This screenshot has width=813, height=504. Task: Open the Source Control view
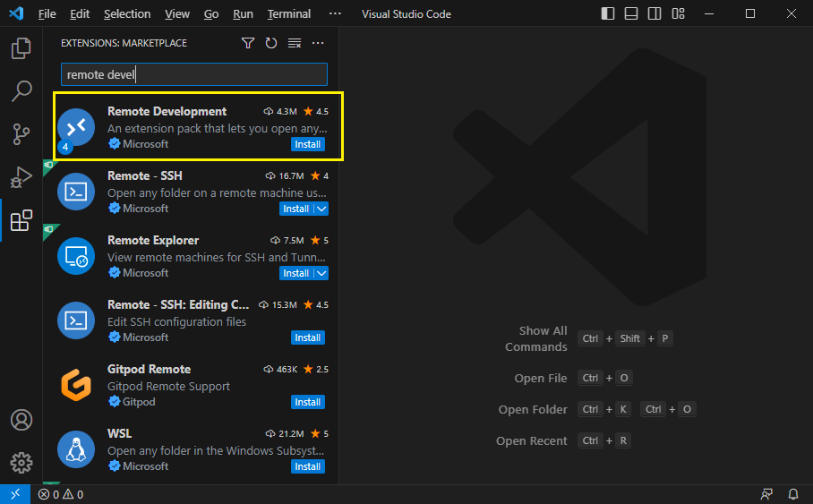pos(21,134)
